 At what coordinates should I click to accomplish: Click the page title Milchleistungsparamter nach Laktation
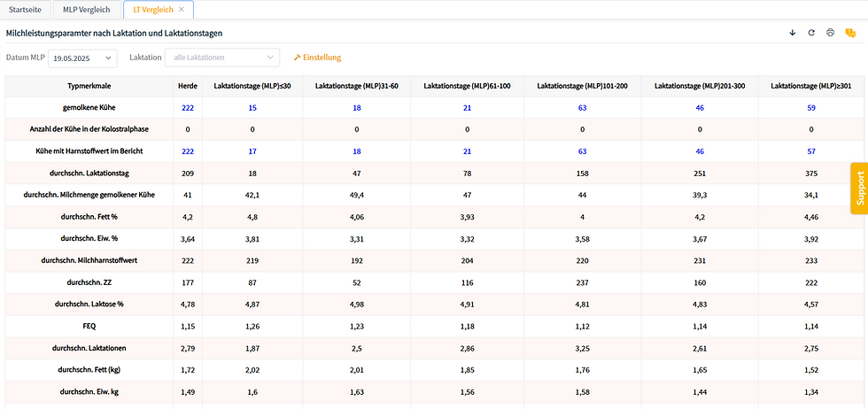click(114, 34)
